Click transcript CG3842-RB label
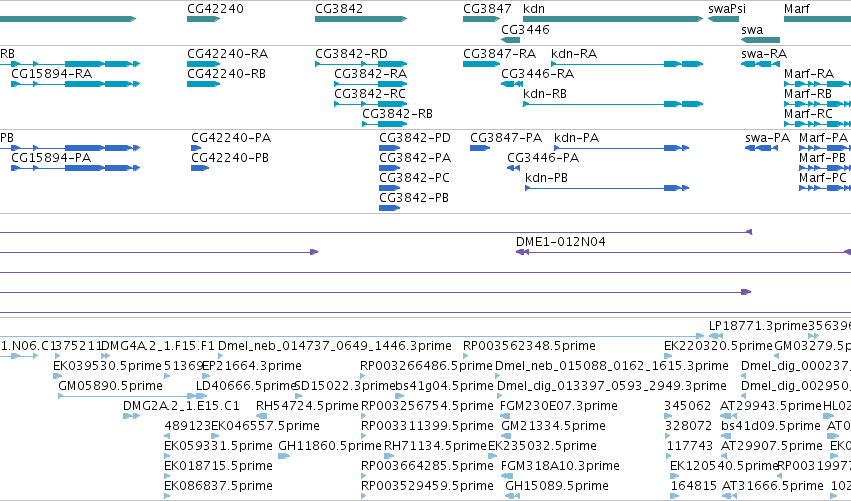851x501 pixels. pyautogui.click(x=397, y=114)
